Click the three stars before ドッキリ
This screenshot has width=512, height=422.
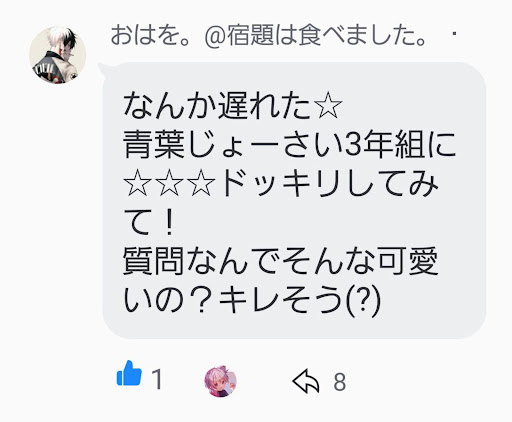(170, 183)
